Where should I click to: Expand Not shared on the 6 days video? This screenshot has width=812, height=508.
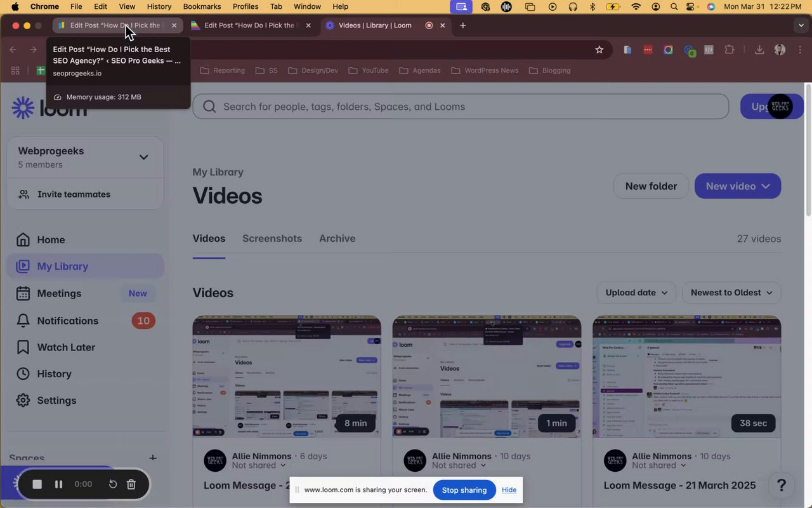[x=259, y=465]
